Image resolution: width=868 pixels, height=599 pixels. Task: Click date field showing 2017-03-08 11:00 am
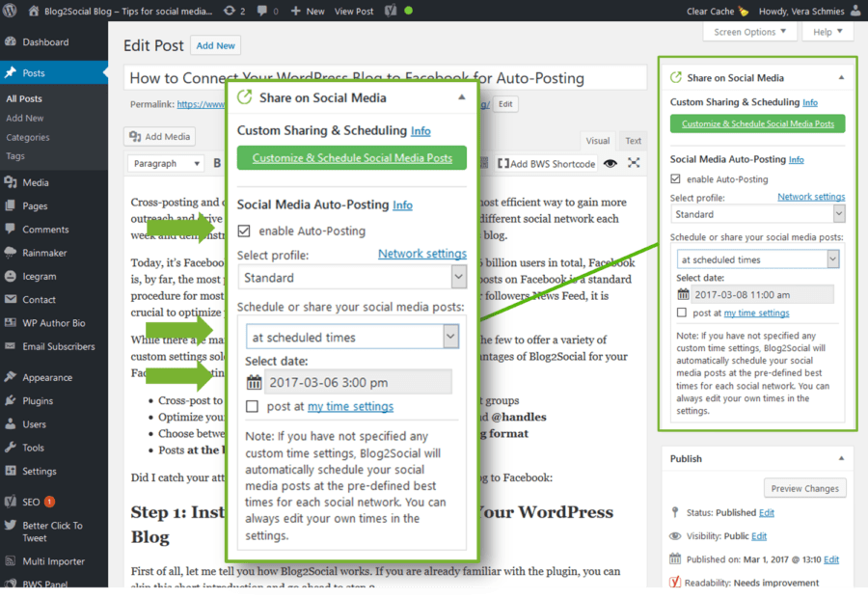(x=764, y=294)
